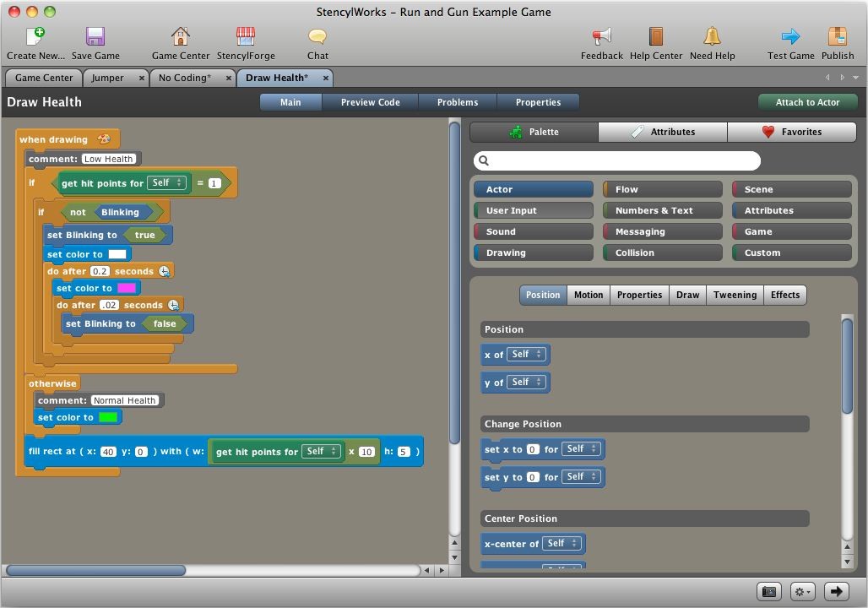Open the Chat speech bubble icon
868x608 pixels.
pyautogui.click(x=317, y=36)
